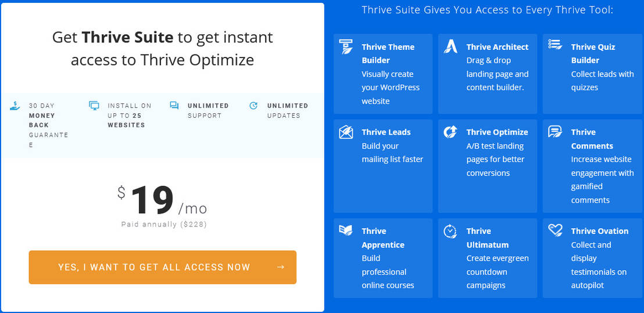Viewport: 644px width, 313px height.
Task: Open the Thrive Ovation title
Action: [600, 231]
